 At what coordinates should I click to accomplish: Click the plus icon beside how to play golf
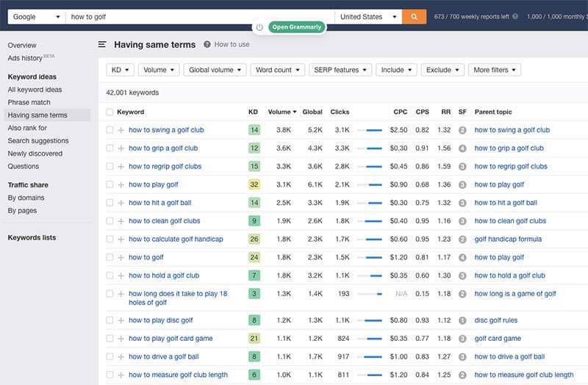click(x=121, y=184)
